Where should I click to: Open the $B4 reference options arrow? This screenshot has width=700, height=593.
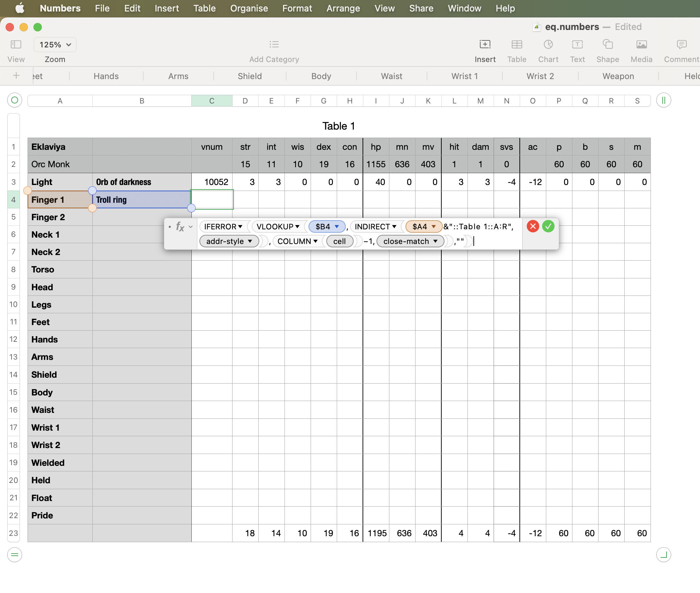337,226
